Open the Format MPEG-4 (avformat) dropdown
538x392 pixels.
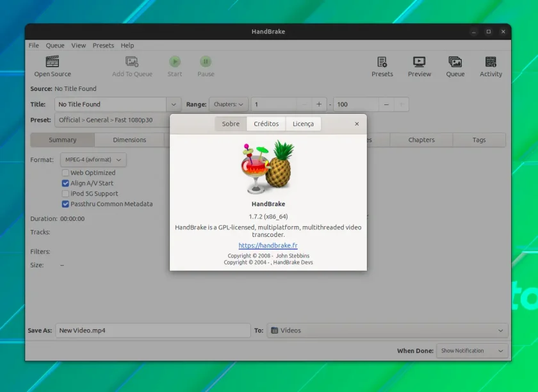(94, 159)
